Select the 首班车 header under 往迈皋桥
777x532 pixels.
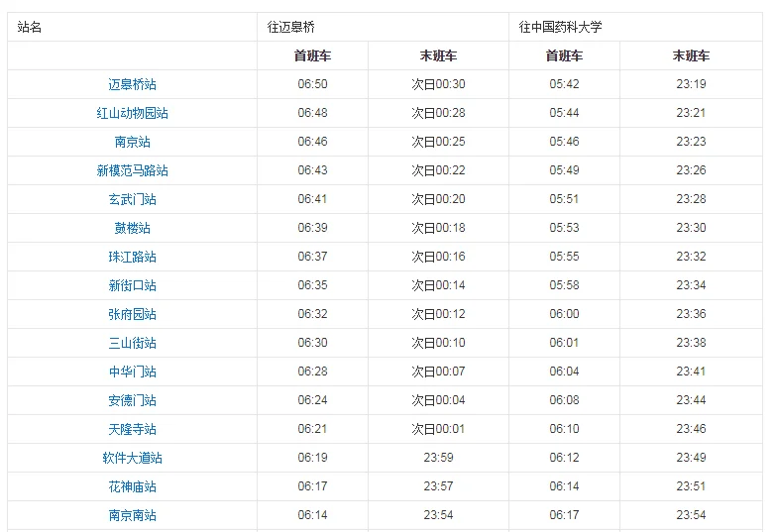(313, 55)
